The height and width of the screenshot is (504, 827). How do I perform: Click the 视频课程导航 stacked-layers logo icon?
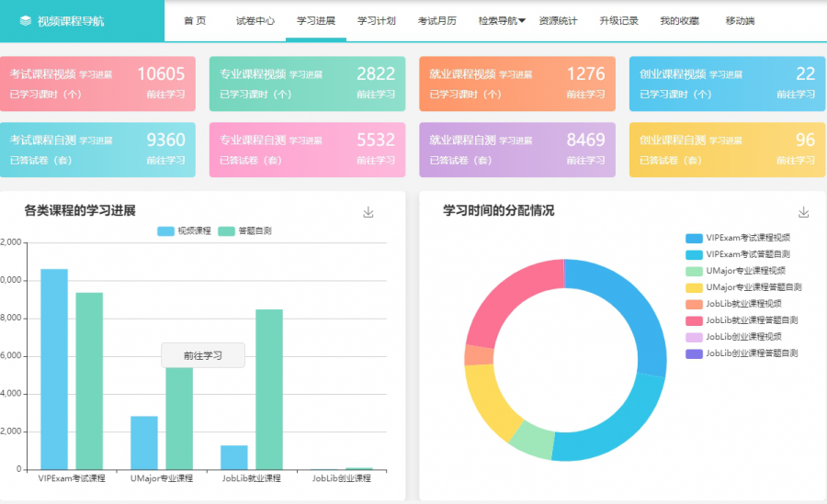click(x=25, y=21)
